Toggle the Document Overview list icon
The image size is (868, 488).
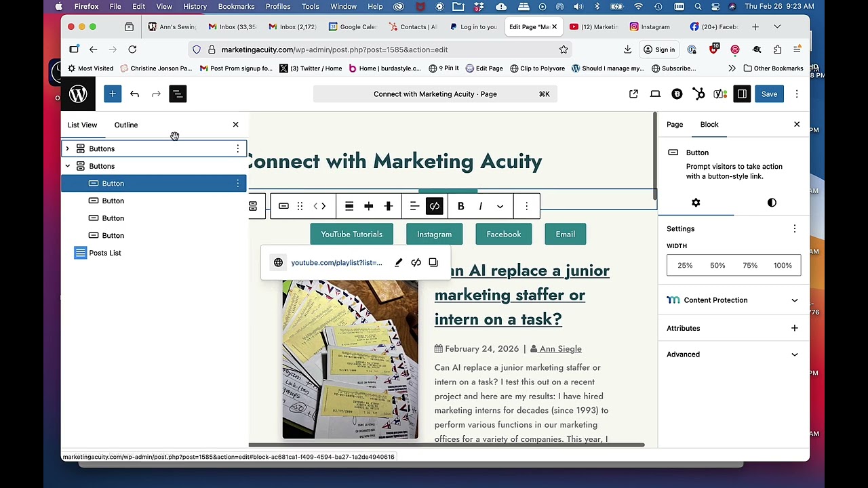(178, 94)
